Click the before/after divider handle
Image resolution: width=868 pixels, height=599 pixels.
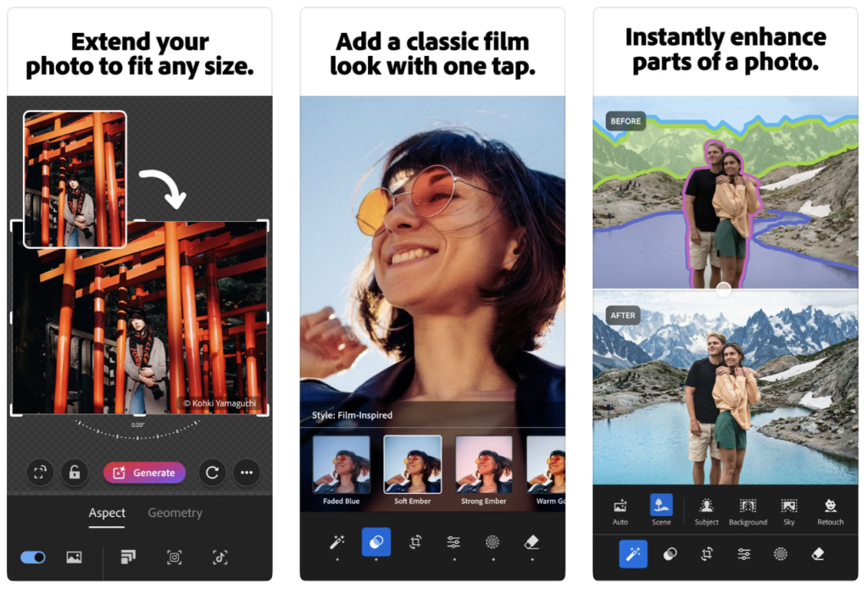[724, 289]
